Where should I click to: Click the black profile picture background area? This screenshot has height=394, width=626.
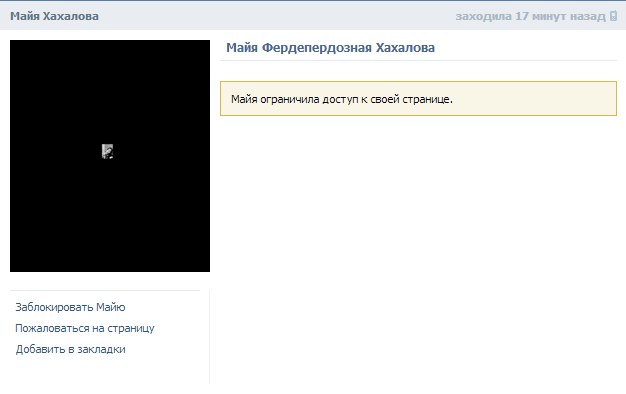[x=110, y=216]
